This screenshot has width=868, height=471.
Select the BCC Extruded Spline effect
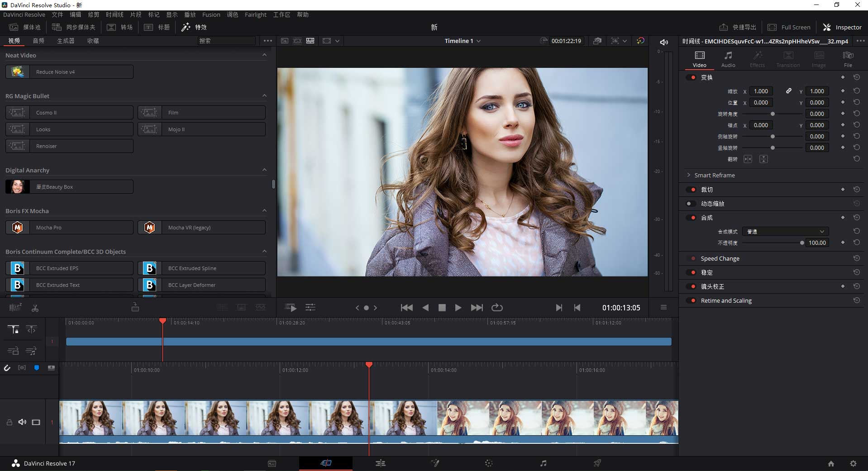201,268
